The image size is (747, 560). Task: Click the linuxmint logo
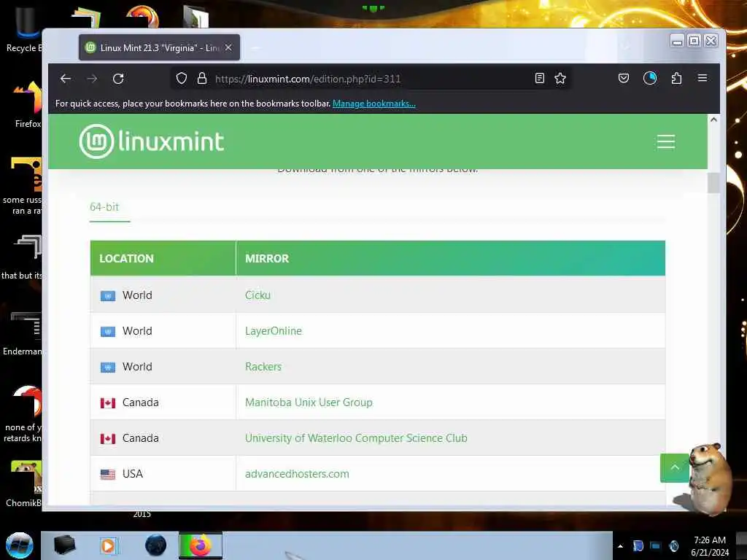point(152,141)
